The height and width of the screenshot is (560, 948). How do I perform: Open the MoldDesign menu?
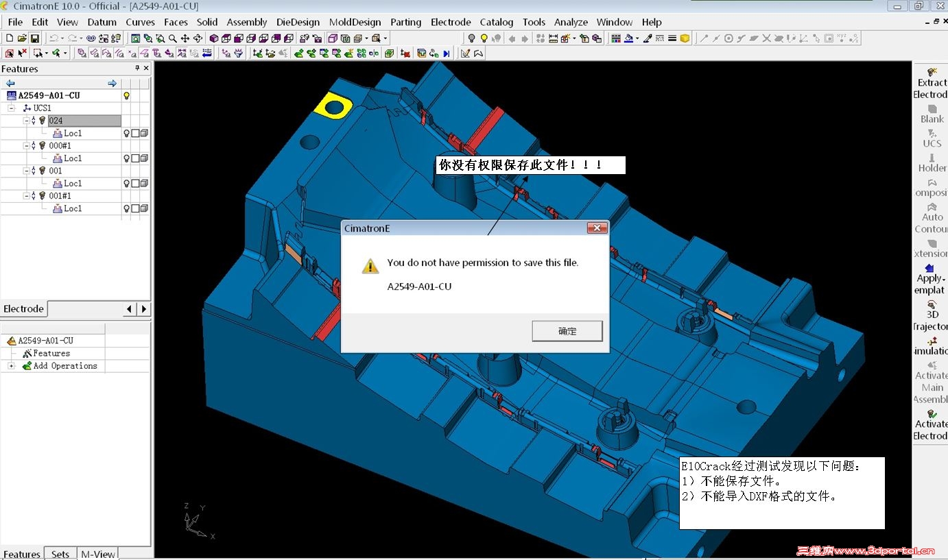click(355, 22)
